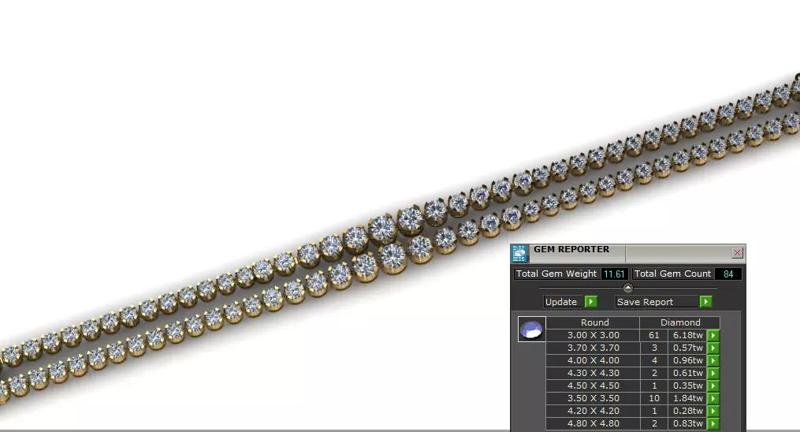The height and width of the screenshot is (432, 800).
Task: Click the 0.57tw weight cell
Action: [x=688, y=348]
